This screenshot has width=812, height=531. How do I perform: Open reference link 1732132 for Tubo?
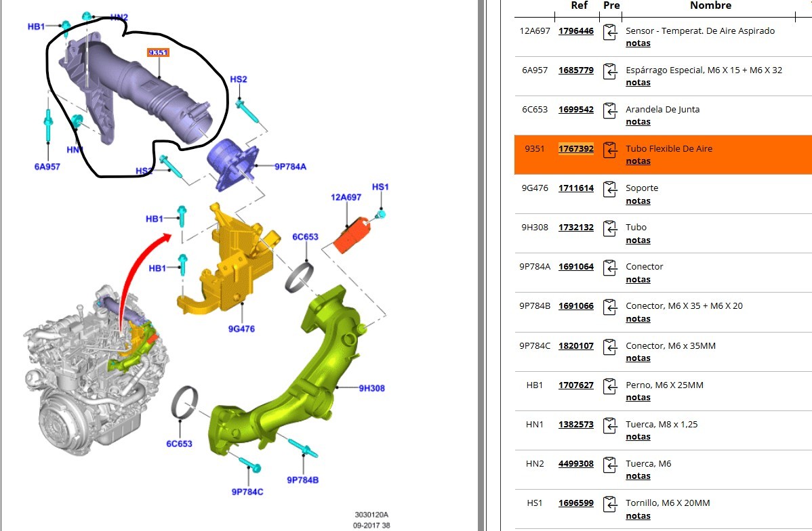click(x=575, y=228)
